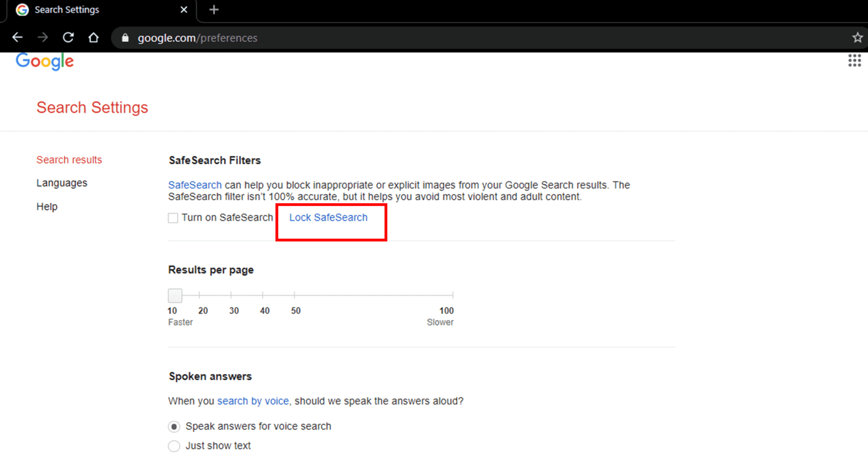Viewport: 868px width, 467px height.
Task: Select Speak answers for voice search
Action: pos(174,426)
